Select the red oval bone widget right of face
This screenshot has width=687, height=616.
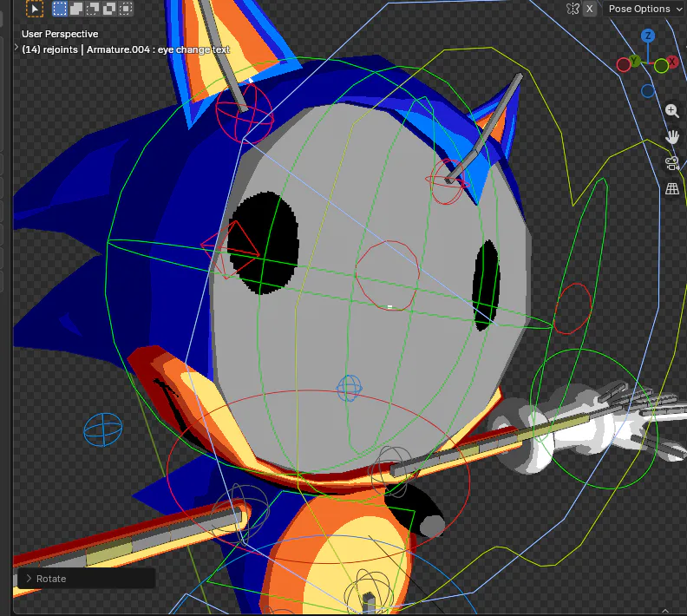tap(572, 309)
